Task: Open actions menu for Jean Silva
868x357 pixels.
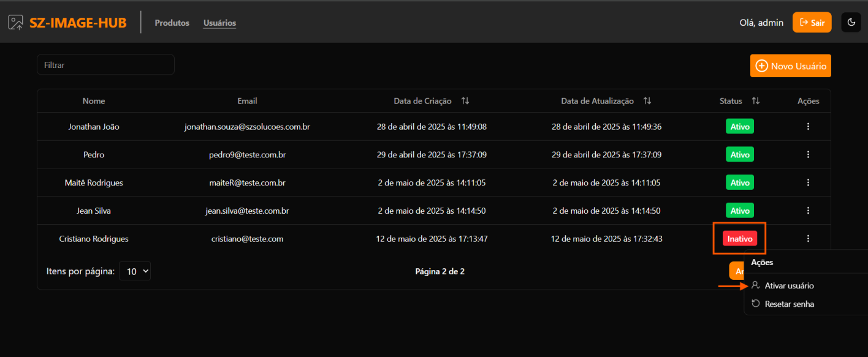Action: point(808,211)
